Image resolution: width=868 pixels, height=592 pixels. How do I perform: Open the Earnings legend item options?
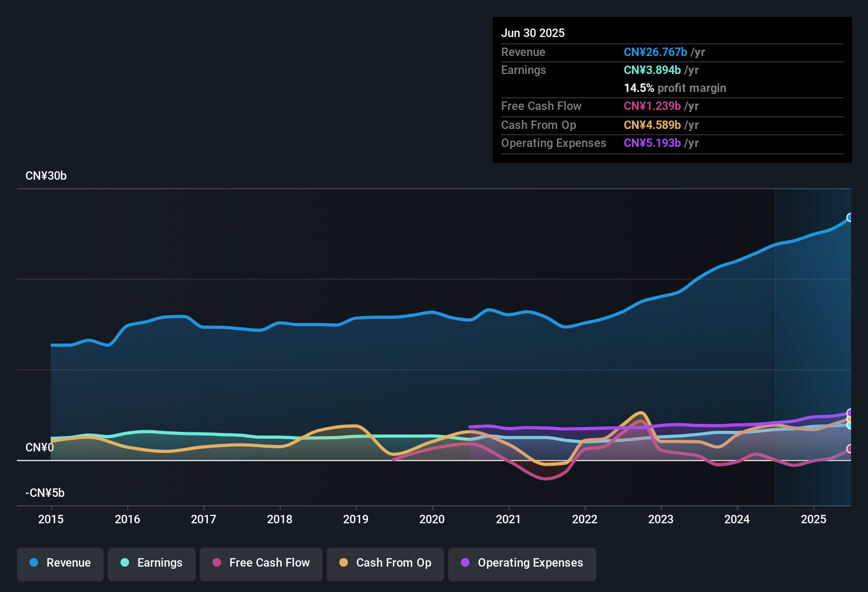click(x=151, y=563)
